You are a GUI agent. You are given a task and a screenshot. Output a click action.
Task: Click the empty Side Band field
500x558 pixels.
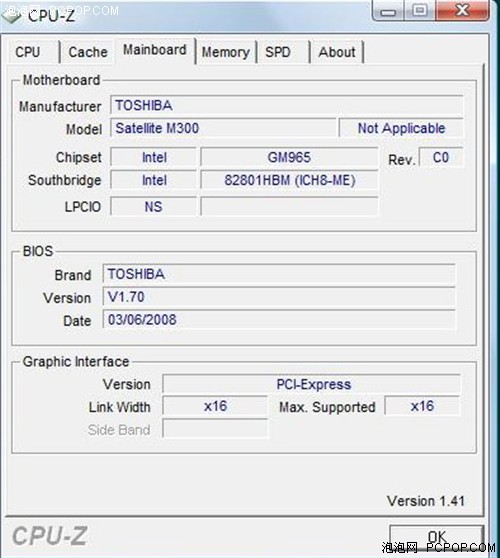(x=215, y=429)
